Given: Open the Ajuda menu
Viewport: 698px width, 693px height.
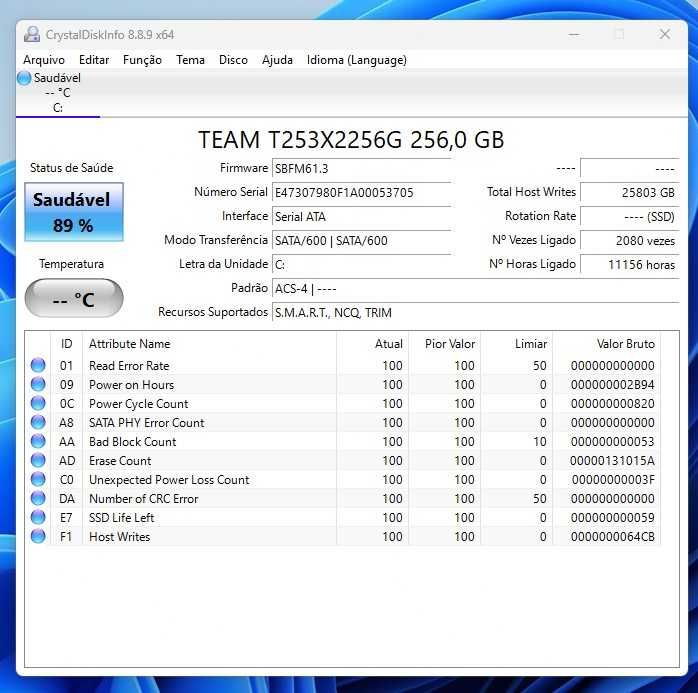Looking at the screenshot, I should [x=277, y=60].
